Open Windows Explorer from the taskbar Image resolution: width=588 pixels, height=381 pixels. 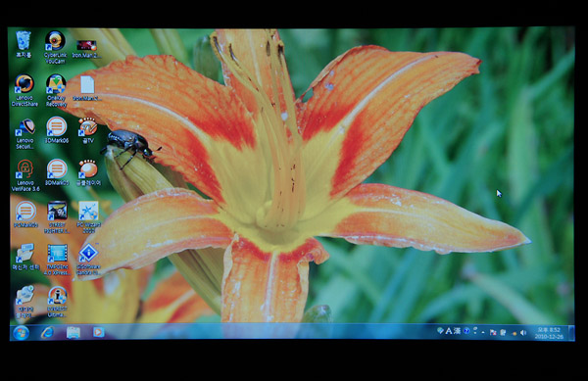click(x=73, y=332)
